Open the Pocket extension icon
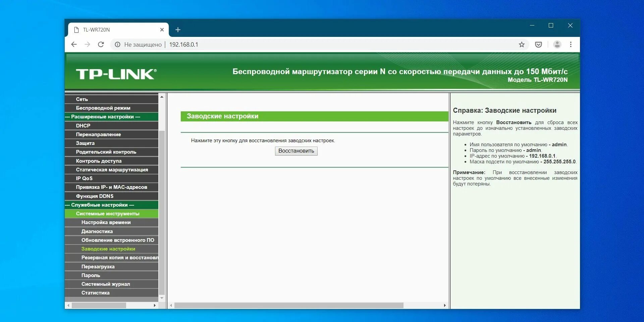This screenshot has width=644, height=322. click(x=538, y=45)
